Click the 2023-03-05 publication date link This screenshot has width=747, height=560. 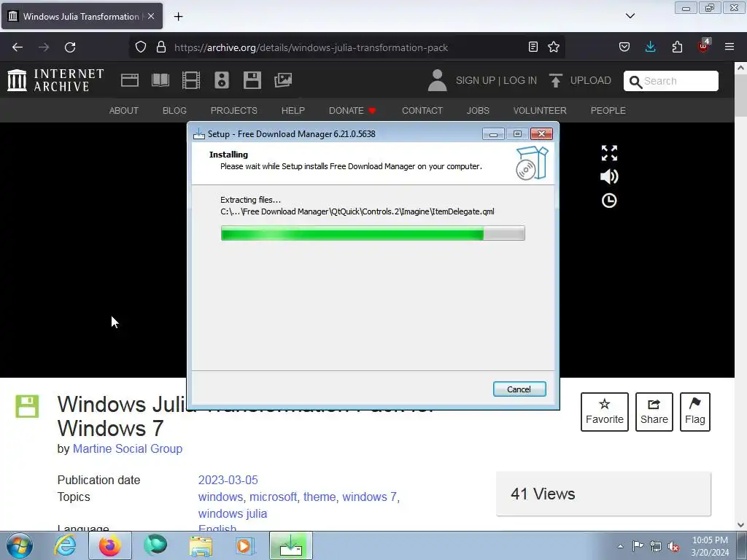228,480
